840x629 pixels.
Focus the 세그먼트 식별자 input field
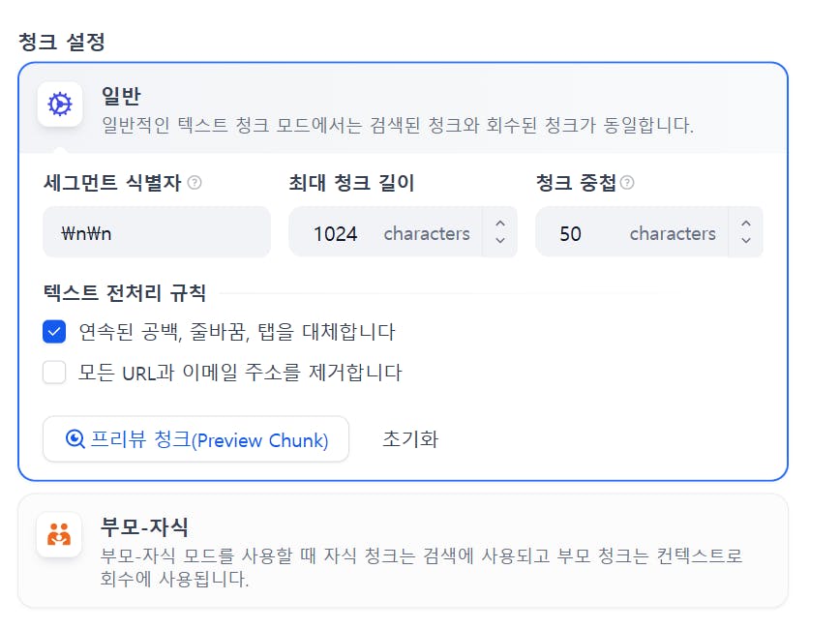(157, 232)
